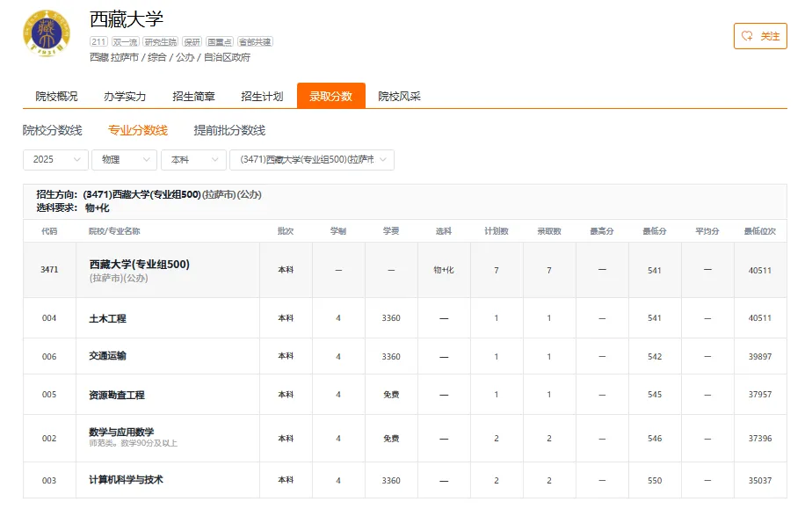The height and width of the screenshot is (509, 812).
Task: Open the 2025 year dropdown
Action: point(56,159)
